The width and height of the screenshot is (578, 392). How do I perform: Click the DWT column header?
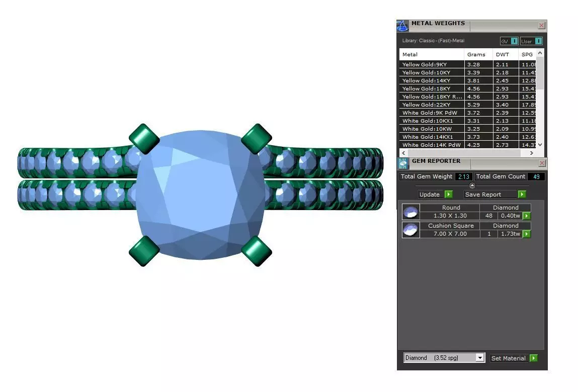point(506,54)
